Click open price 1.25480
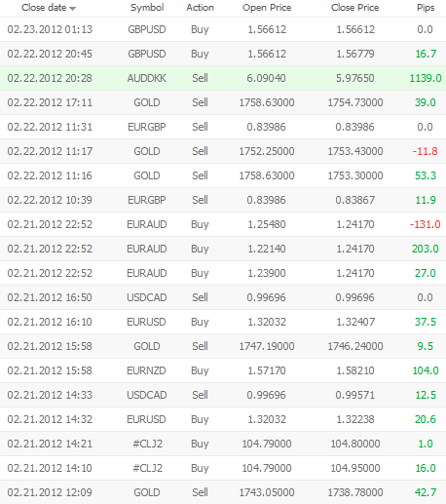Viewport: 446px width, 504px height. pos(267,224)
